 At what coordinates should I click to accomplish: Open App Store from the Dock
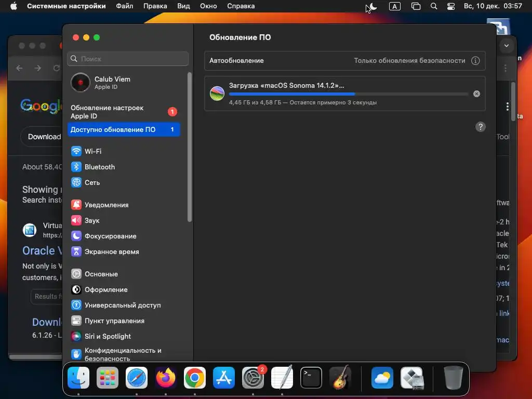[x=223, y=378]
